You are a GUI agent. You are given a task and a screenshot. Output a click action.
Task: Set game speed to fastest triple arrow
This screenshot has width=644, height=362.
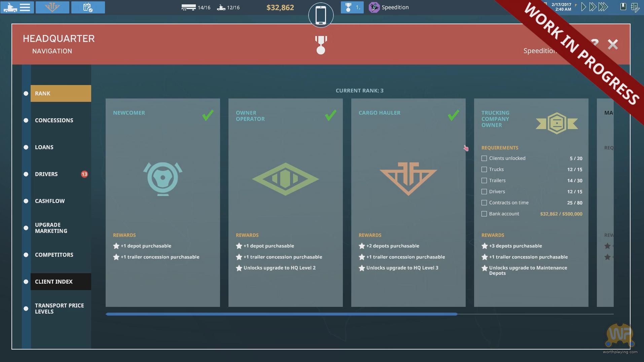pyautogui.click(x=603, y=7)
